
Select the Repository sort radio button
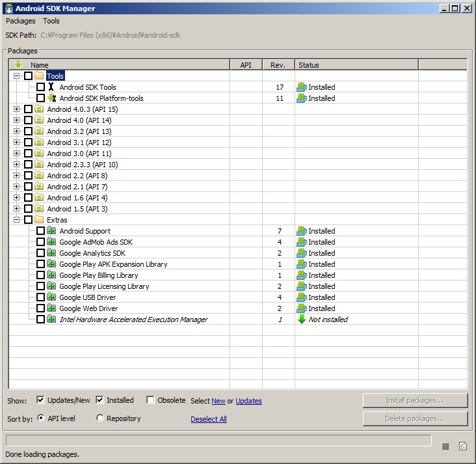pos(100,418)
